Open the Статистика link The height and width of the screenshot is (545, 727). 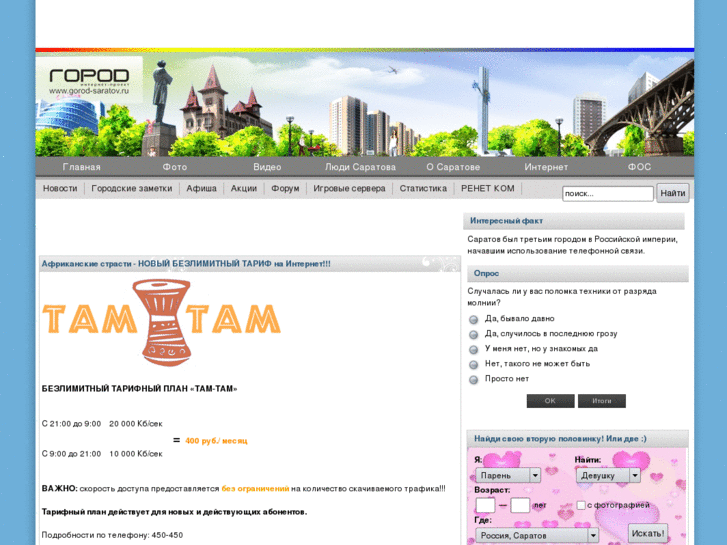click(423, 188)
